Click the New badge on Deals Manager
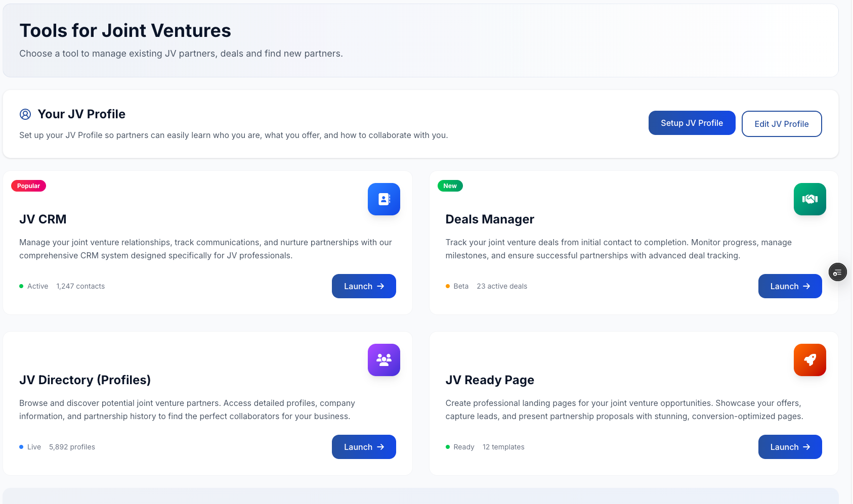853x504 pixels. [x=450, y=186]
